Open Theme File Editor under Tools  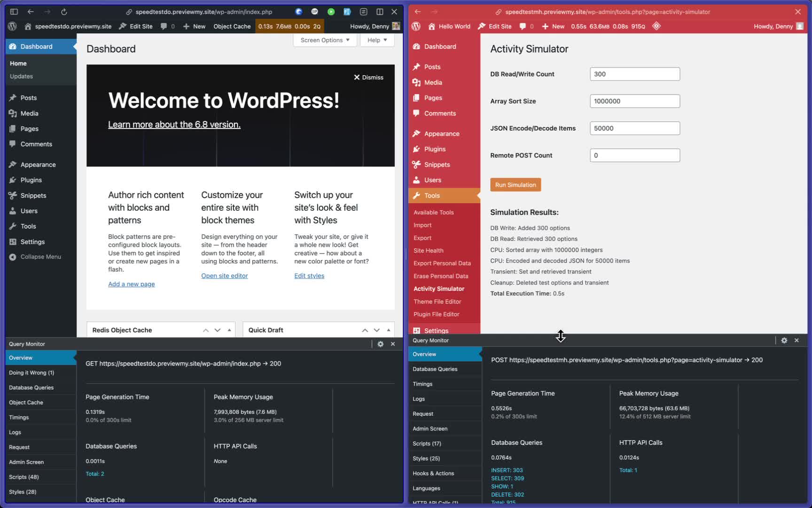(x=437, y=302)
